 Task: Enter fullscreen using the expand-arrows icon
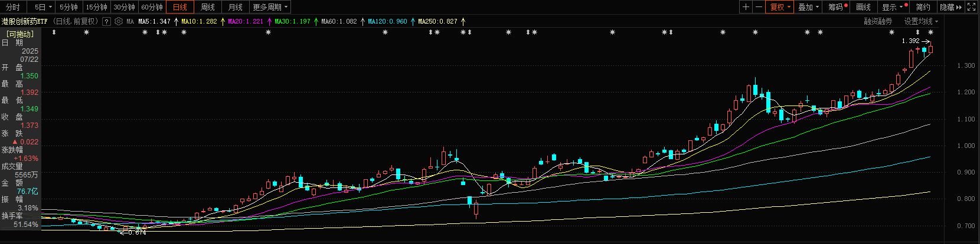coord(972,7)
